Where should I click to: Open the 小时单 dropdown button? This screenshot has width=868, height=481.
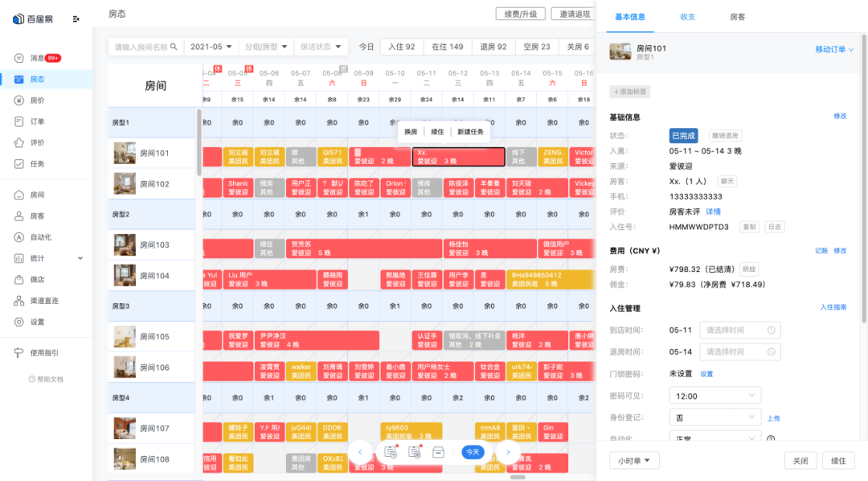(634, 461)
